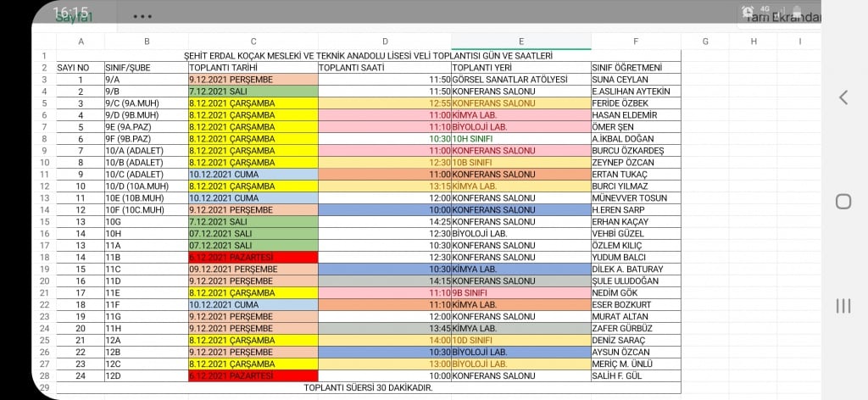Click the TOPLANTI SAATİ header cell
The image size is (868, 400).
[385, 68]
